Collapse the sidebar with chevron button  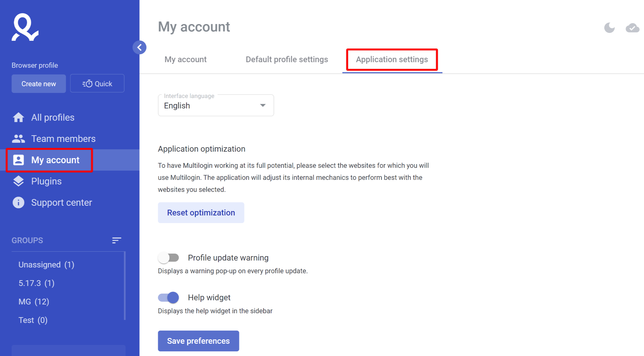[x=139, y=47]
